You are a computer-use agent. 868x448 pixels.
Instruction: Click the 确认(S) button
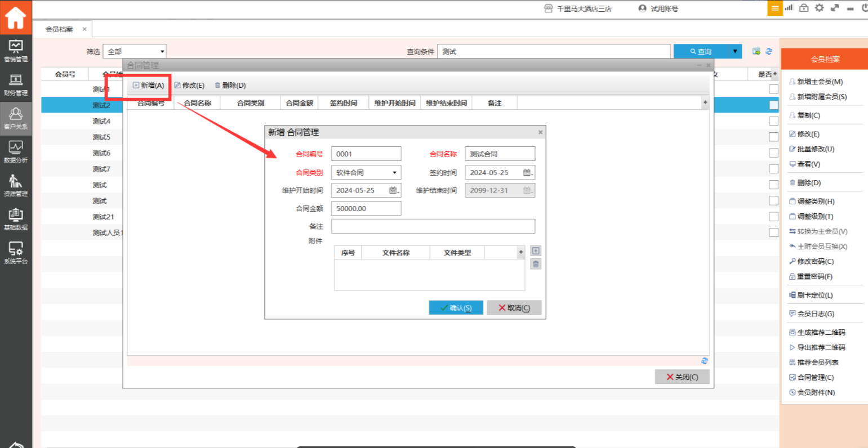pos(456,308)
